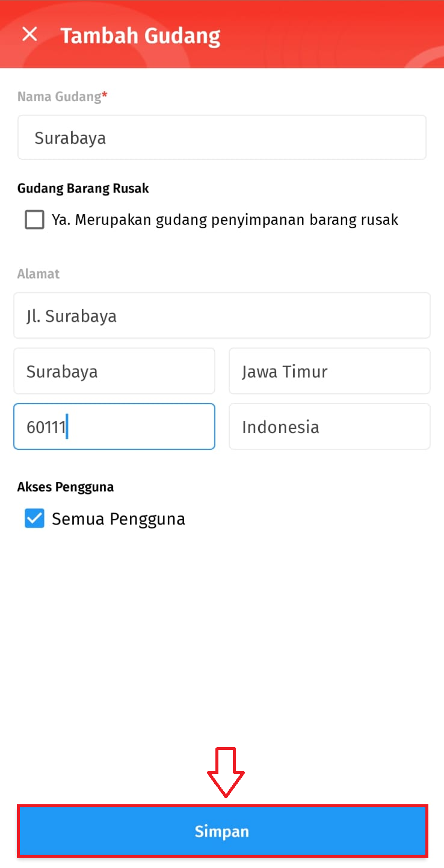Click the Tambah Gudang header title
The image size is (444, 868).
tap(140, 35)
